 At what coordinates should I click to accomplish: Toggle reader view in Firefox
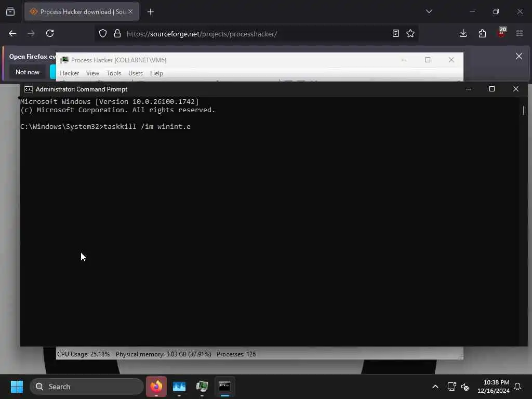(395, 33)
